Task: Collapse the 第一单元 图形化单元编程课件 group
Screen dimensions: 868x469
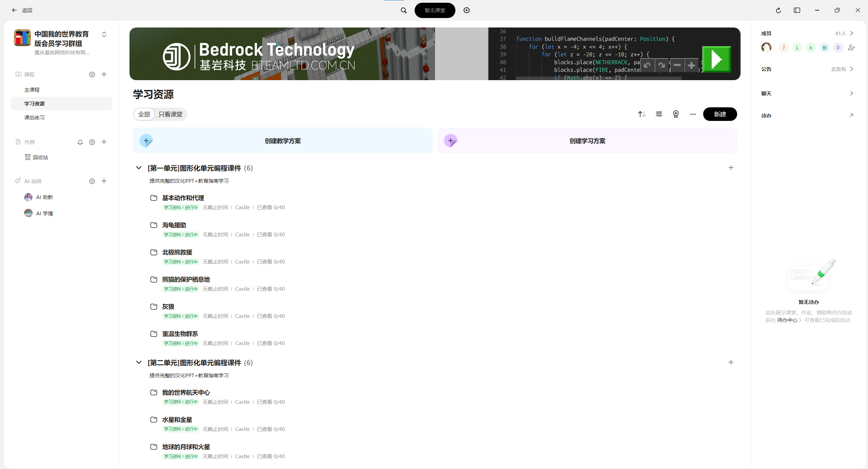Action: [x=139, y=168]
